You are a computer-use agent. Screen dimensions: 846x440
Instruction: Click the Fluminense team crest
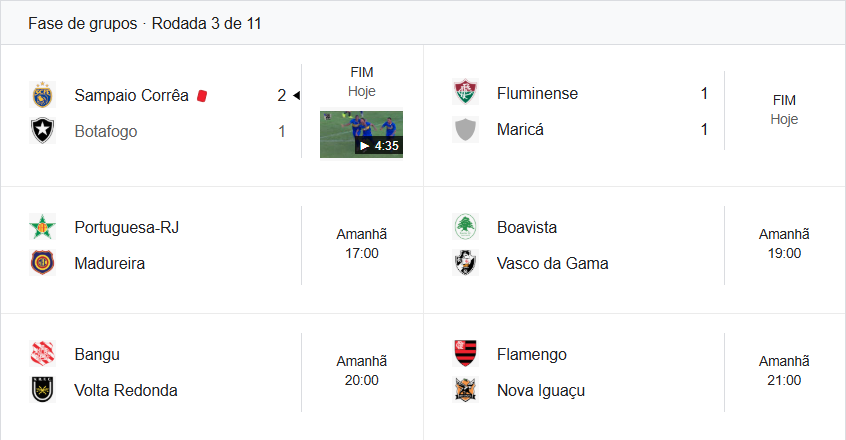(465, 93)
